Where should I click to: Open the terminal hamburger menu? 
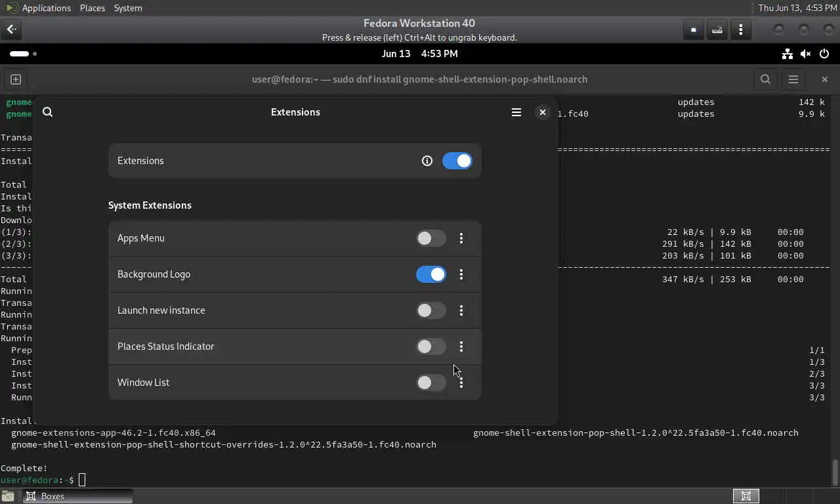click(793, 79)
